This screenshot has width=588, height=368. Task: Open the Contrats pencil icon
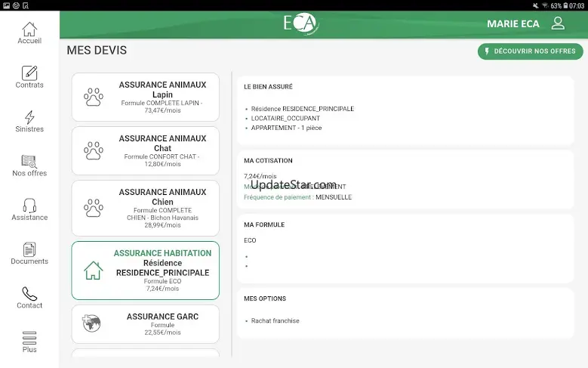pyautogui.click(x=29, y=73)
